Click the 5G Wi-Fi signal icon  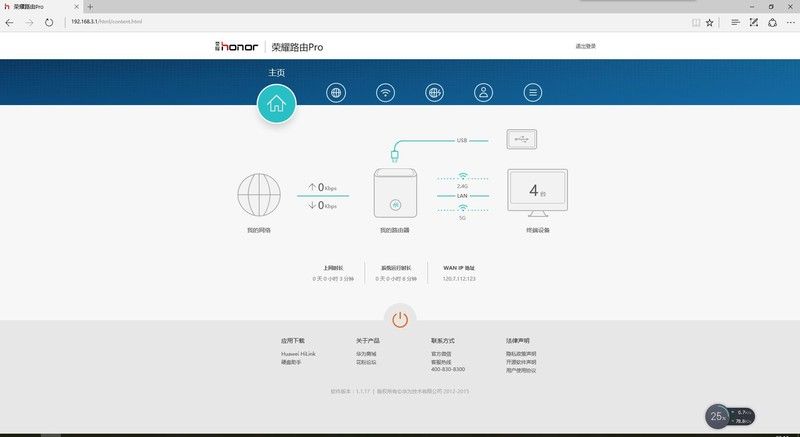pyautogui.click(x=462, y=208)
